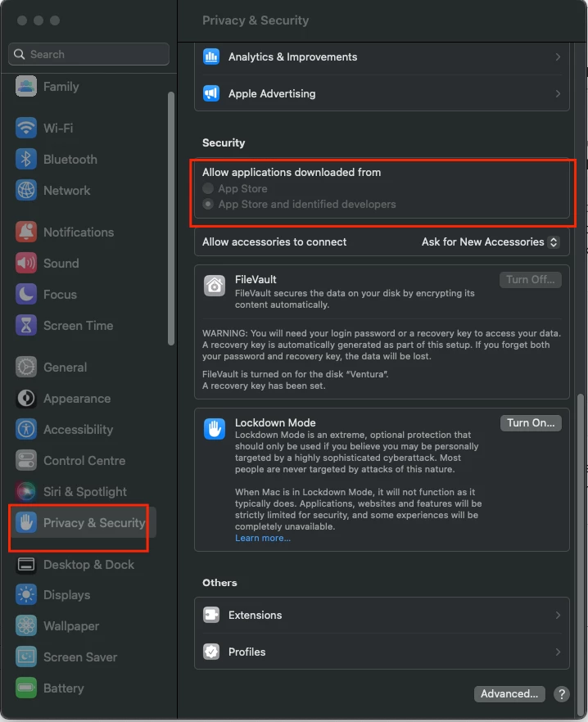The height and width of the screenshot is (722, 588).
Task: Open Screen Saver label in sidebar
Action: (80, 657)
